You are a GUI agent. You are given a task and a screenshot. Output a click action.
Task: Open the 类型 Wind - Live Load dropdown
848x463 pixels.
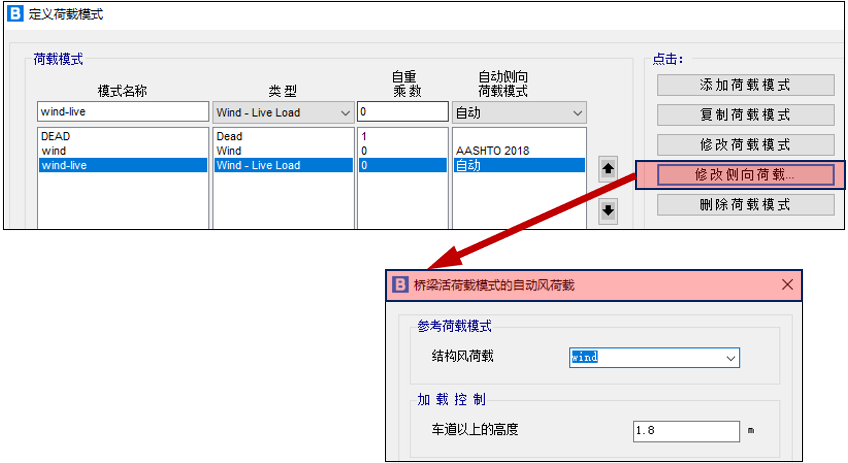click(345, 112)
